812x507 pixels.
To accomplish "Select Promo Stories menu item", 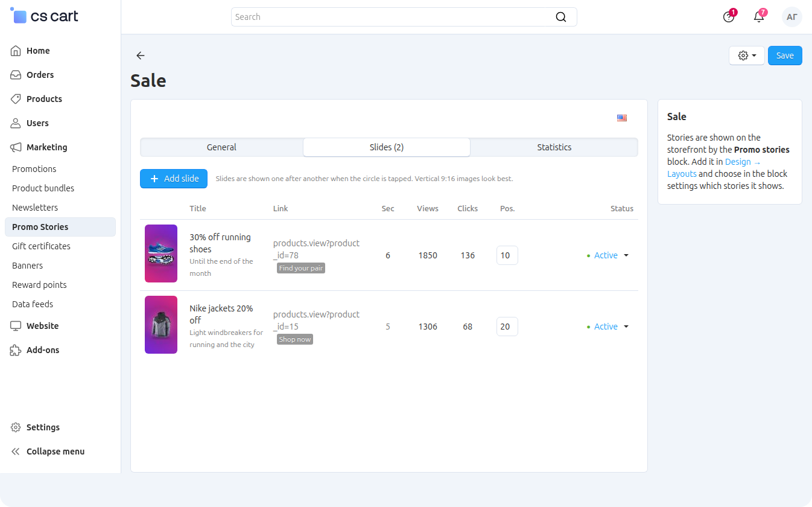I will point(60,227).
